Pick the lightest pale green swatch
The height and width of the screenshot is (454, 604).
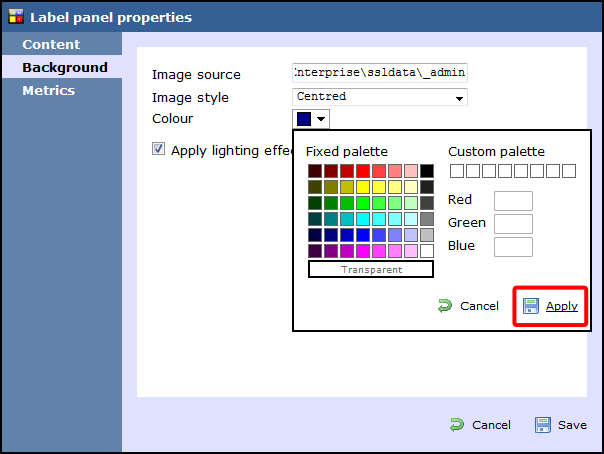point(411,203)
